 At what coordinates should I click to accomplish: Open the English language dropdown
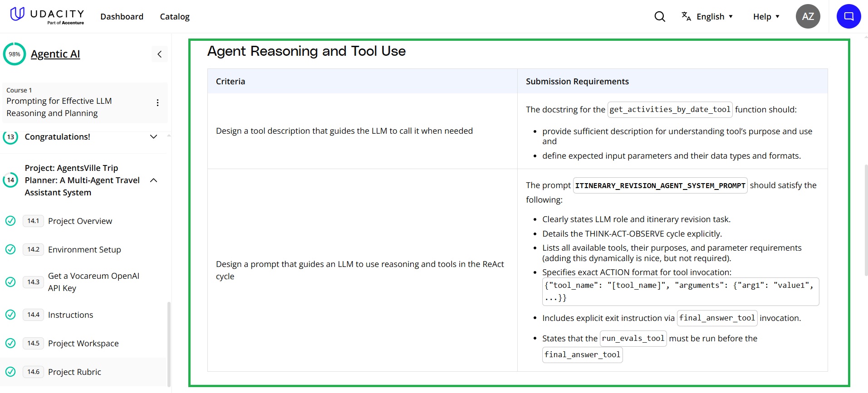[715, 17]
